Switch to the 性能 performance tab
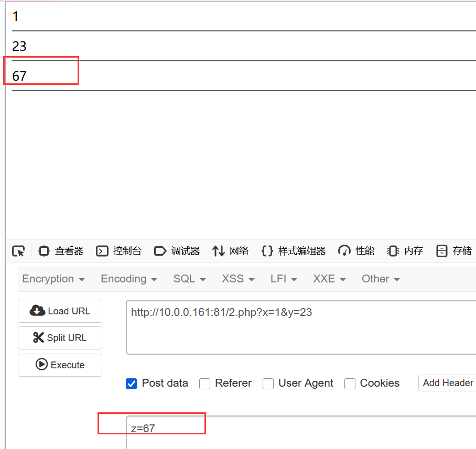The height and width of the screenshot is (449, 476). pyautogui.click(x=356, y=251)
